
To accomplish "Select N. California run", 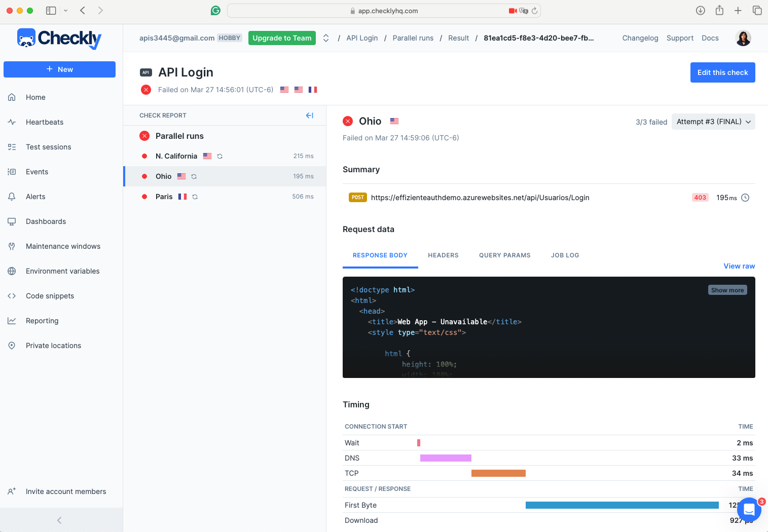I will 225,156.
